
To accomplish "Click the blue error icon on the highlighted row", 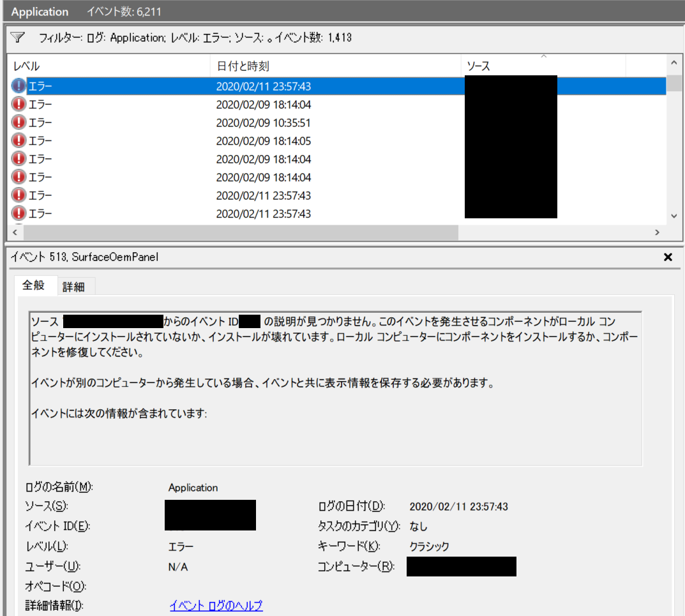I will coord(17,86).
